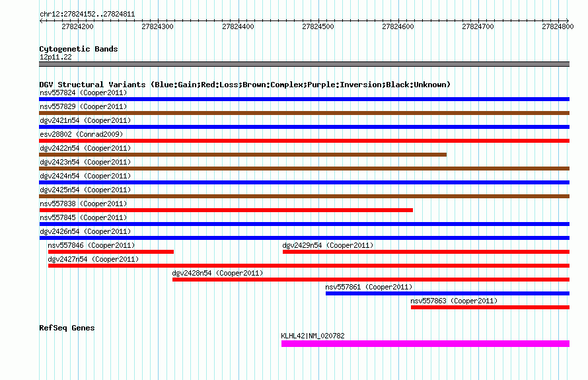Select the 12p11.22 band label
Viewport: 588px width, 380px height.
pyautogui.click(x=55, y=57)
